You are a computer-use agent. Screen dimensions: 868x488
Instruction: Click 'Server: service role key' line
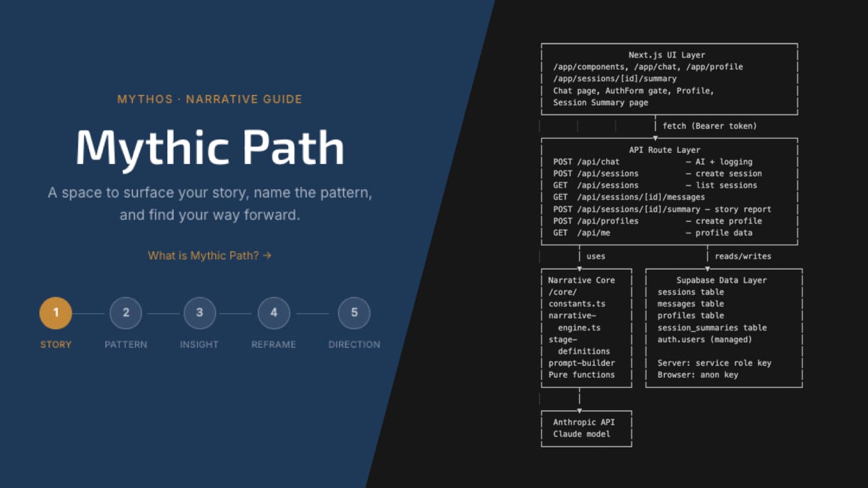(714, 363)
